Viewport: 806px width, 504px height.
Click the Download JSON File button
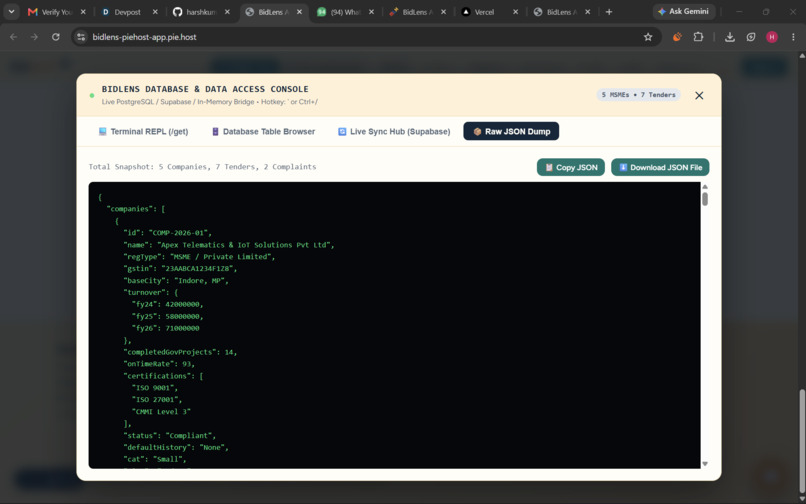pyautogui.click(x=660, y=168)
